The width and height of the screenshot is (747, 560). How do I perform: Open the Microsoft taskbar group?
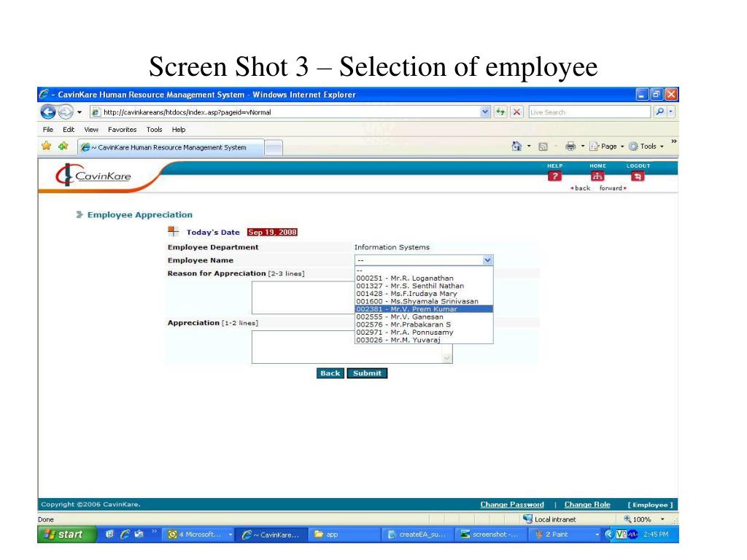[x=199, y=534]
